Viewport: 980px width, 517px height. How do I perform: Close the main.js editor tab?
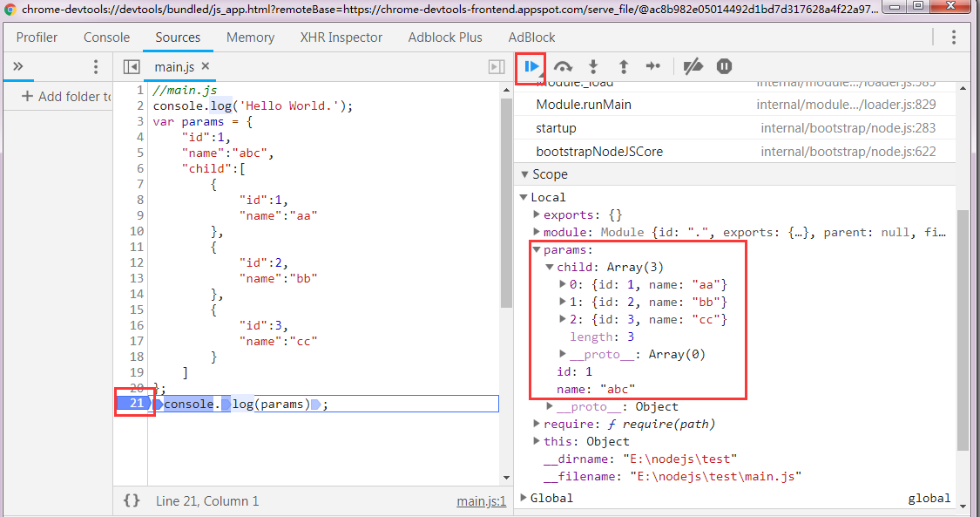coord(206,66)
